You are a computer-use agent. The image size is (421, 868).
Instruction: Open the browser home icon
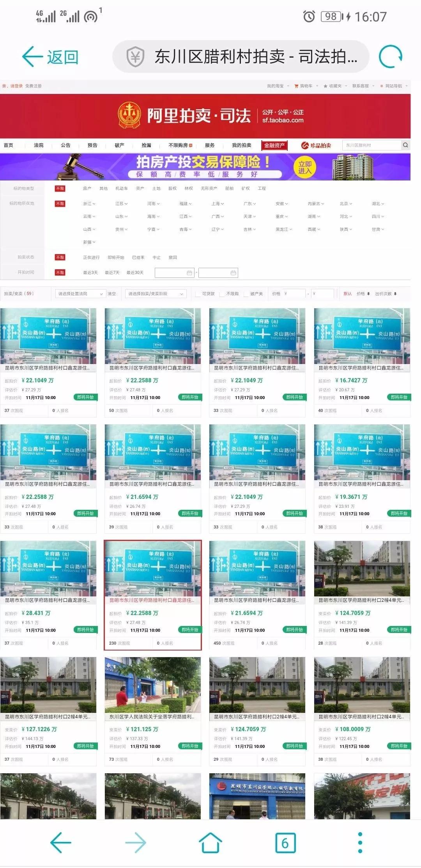click(210, 842)
